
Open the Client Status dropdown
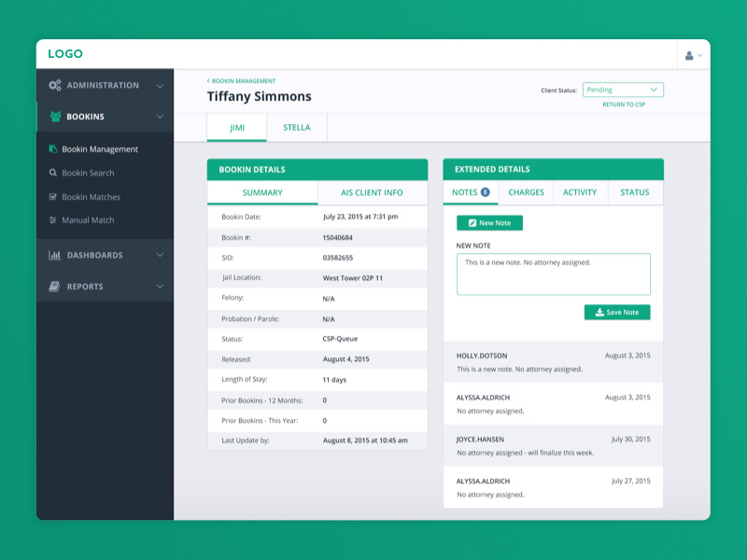[x=623, y=89]
